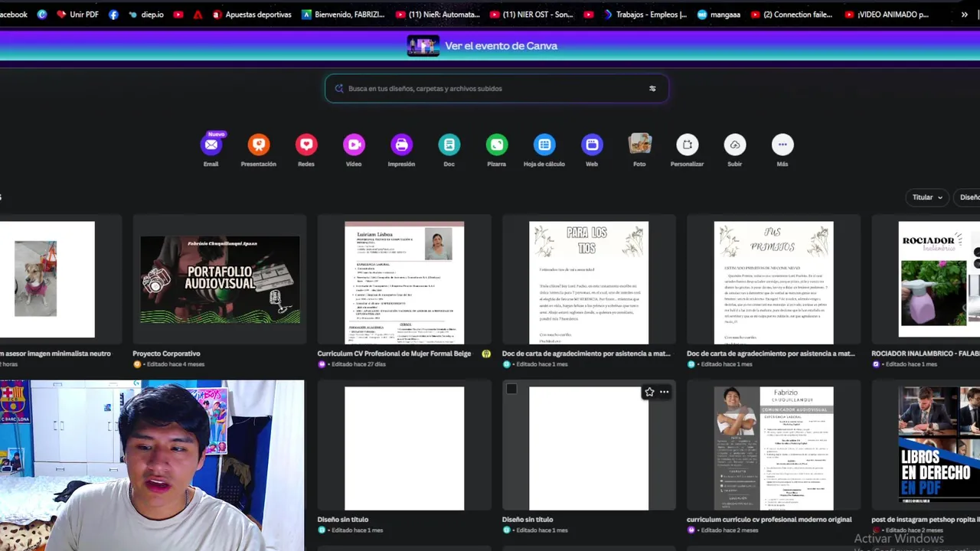This screenshot has width=980, height=551.
Task: Create a new Doc
Action: [x=449, y=145]
